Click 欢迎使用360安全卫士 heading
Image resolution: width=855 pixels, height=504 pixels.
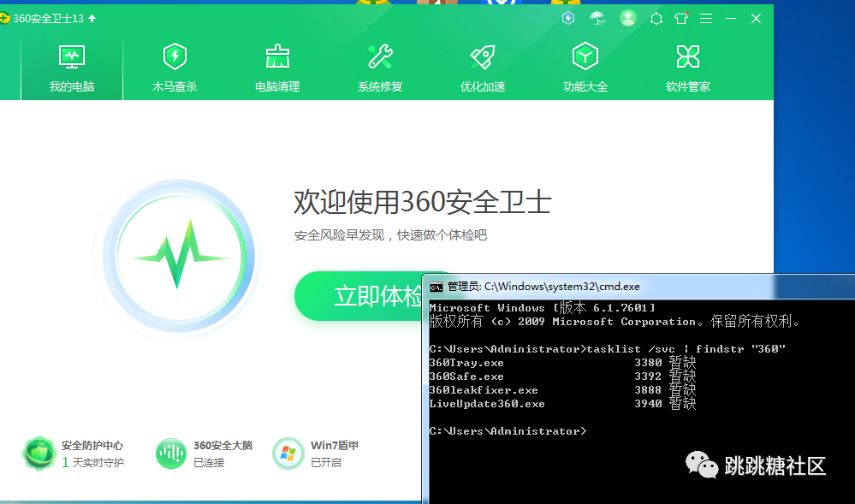pyautogui.click(x=423, y=202)
